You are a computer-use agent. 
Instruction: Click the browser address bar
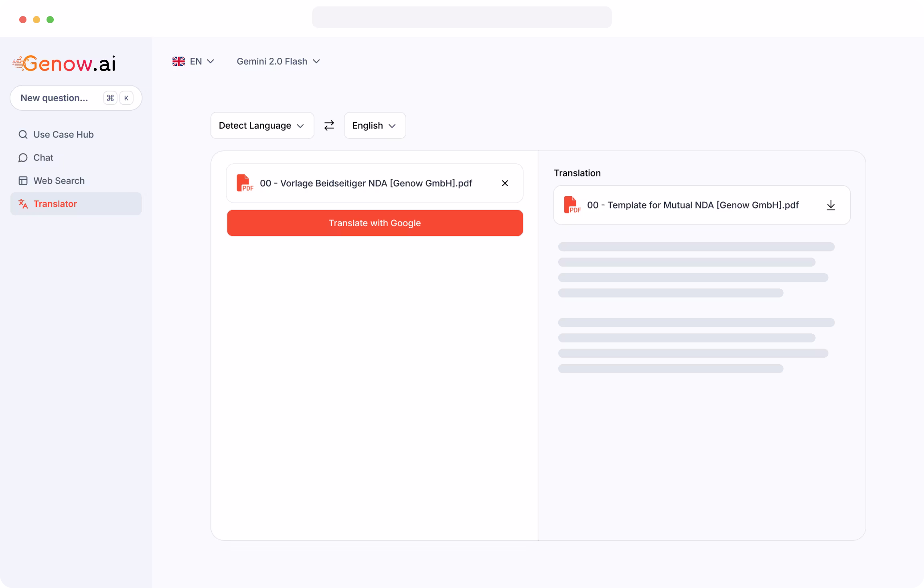click(x=462, y=17)
